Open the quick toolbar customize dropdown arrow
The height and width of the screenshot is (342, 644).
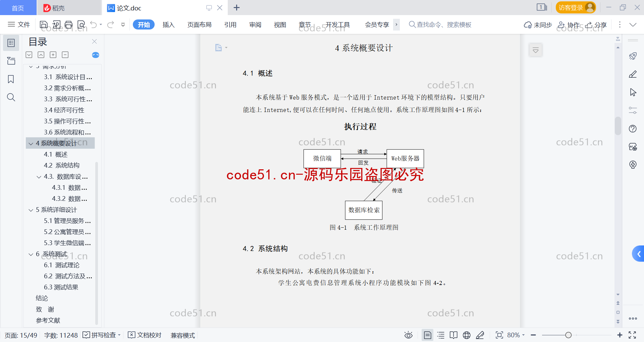pyautogui.click(x=123, y=24)
